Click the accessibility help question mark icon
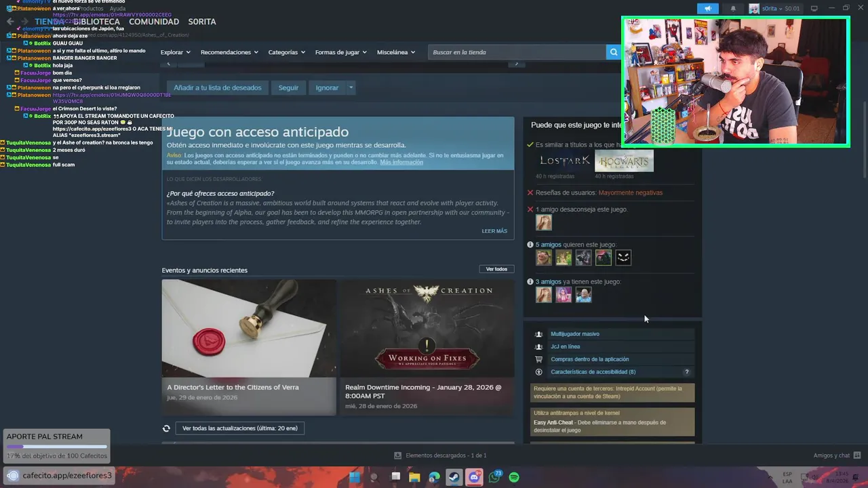Screen dimensions: 868x488 pyautogui.click(x=686, y=372)
